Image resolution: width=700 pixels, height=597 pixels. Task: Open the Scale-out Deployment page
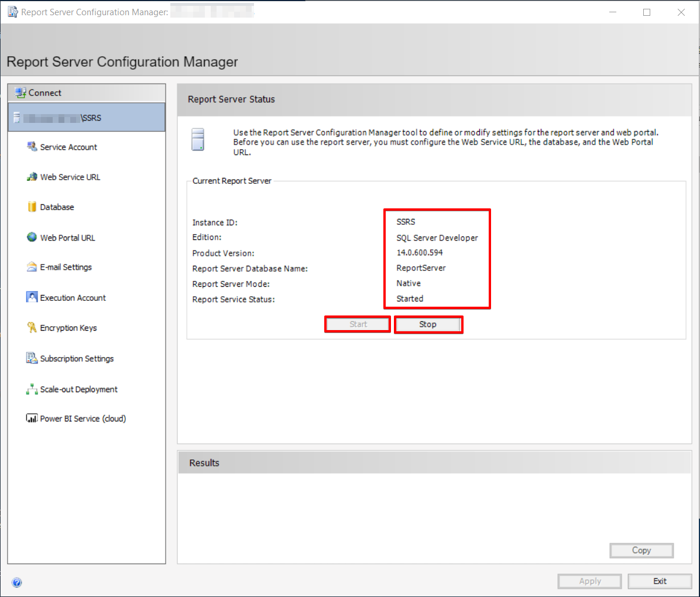tap(78, 389)
